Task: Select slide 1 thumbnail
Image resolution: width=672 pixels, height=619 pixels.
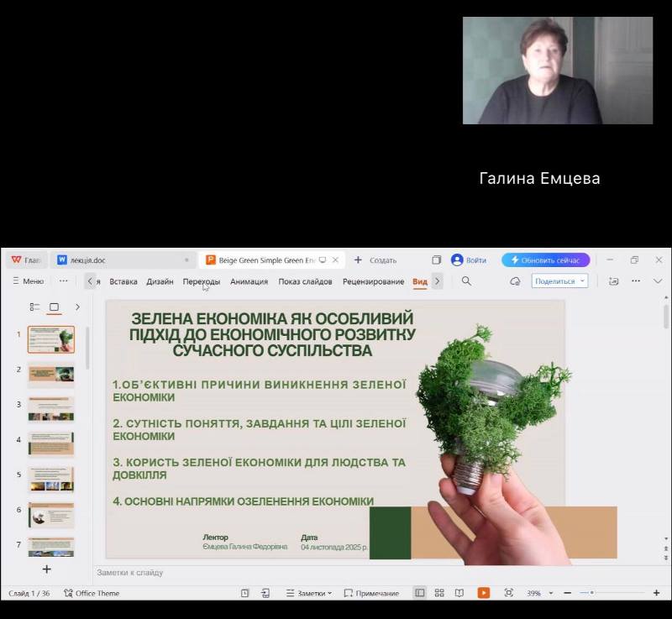Action: pyautogui.click(x=51, y=339)
